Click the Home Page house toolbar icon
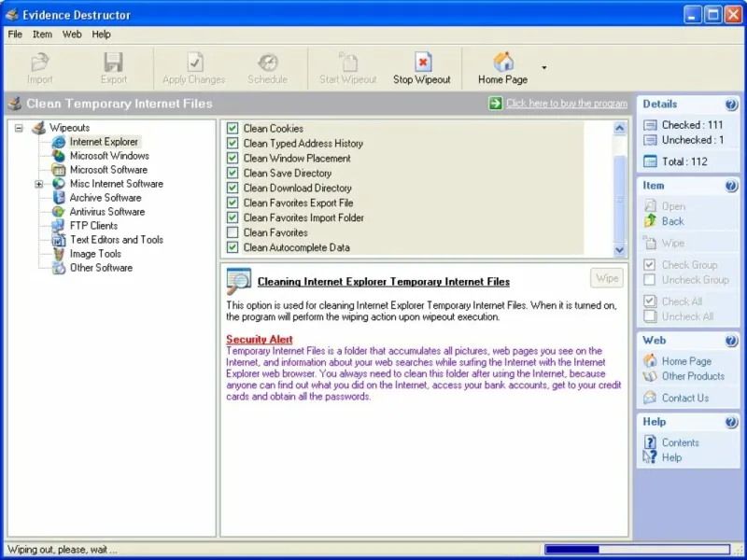Screen dimensions: 747x560 click(503, 62)
